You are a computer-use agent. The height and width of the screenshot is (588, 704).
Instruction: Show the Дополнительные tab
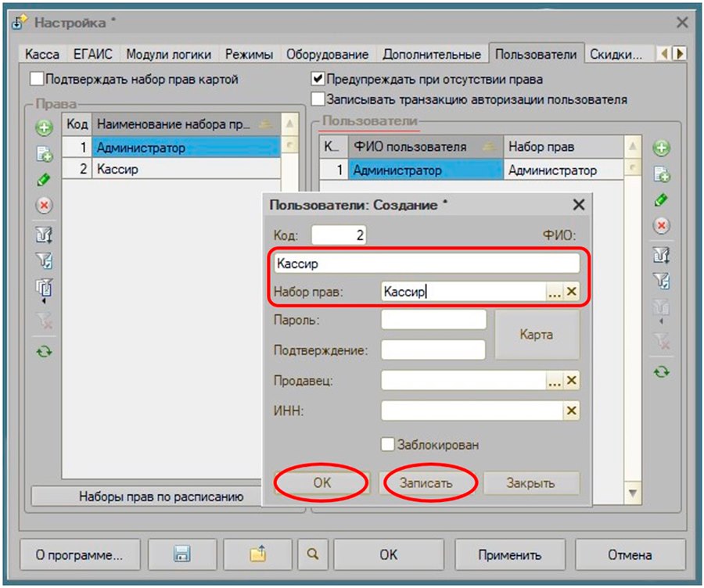[x=432, y=55]
